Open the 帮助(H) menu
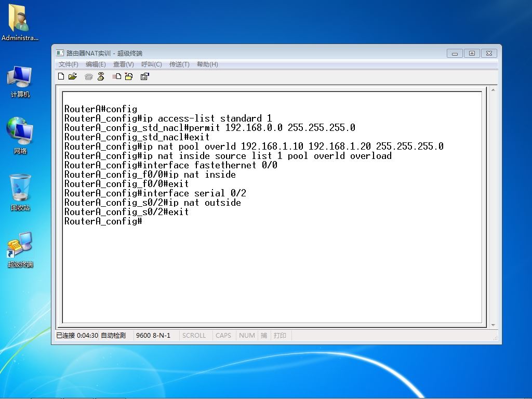The width and height of the screenshot is (532, 399). (207, 64)
